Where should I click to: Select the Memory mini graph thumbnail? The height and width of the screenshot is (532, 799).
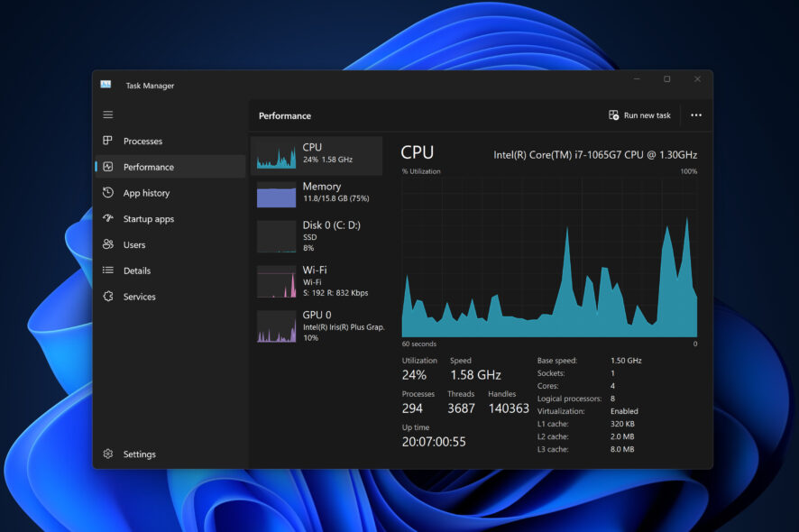click(276, 195)
